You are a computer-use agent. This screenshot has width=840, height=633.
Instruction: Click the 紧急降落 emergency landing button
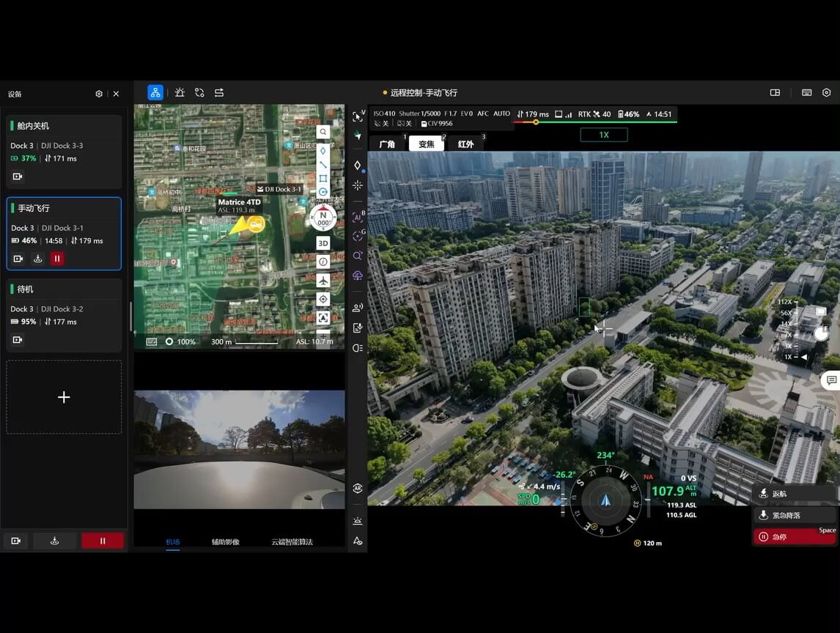click(x=794, y=515)
